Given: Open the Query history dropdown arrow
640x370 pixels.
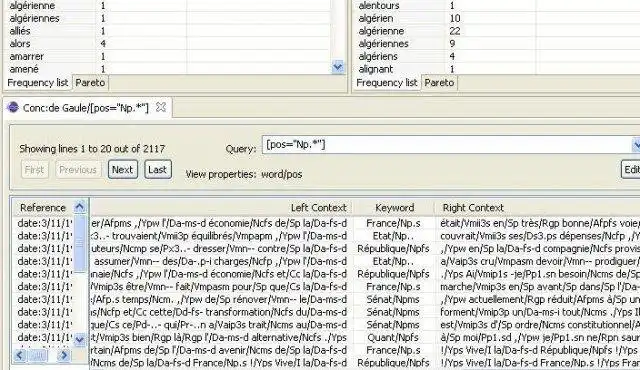Looking at the screenshot, I should point(636,145).
